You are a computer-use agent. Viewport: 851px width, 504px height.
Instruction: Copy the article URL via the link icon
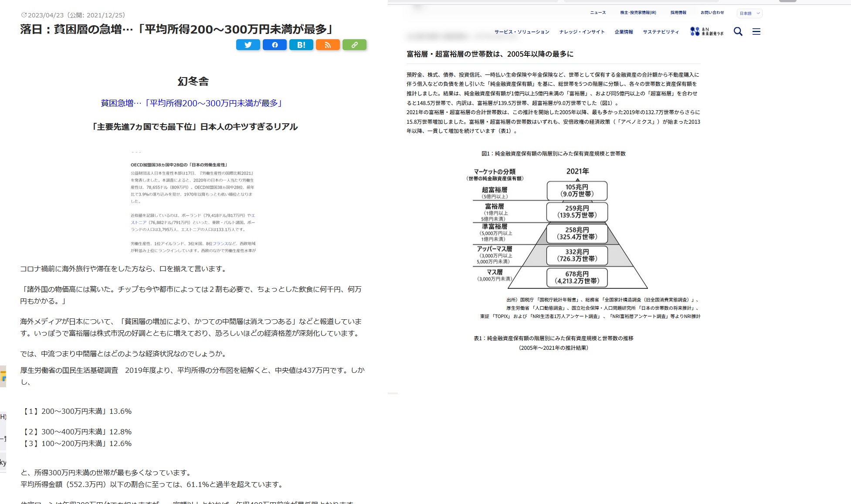354,44
